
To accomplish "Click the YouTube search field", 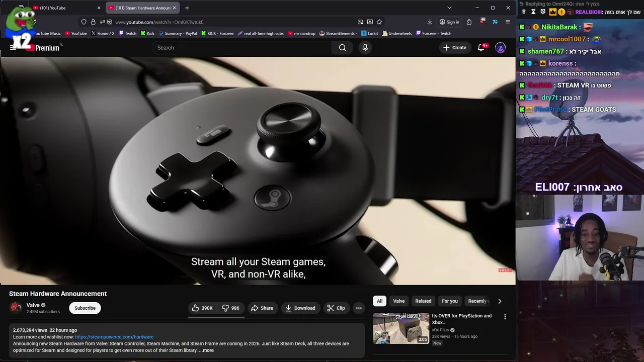I will (242, 48).
